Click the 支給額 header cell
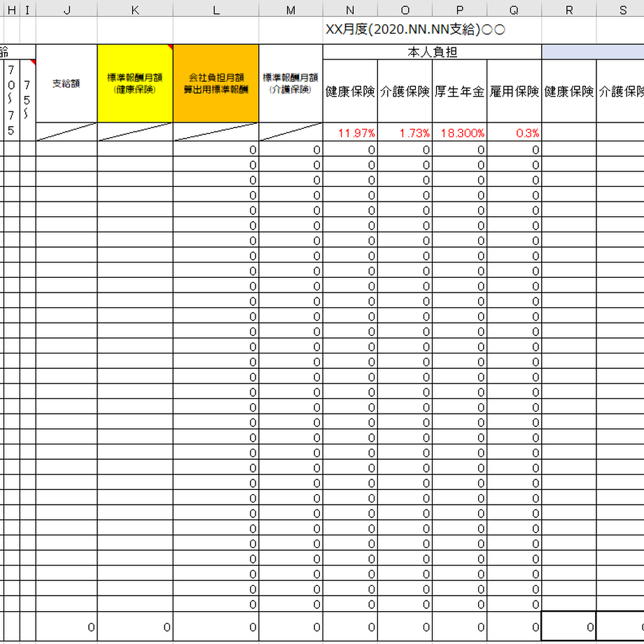644x644 pixels. pyautogui.click(x=66, y=83)
